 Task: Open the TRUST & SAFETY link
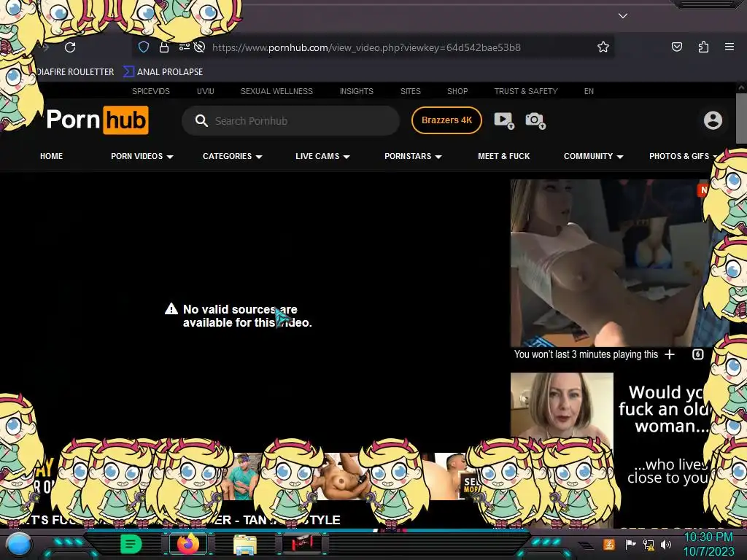pyautogui.click(x=525, y=91)
